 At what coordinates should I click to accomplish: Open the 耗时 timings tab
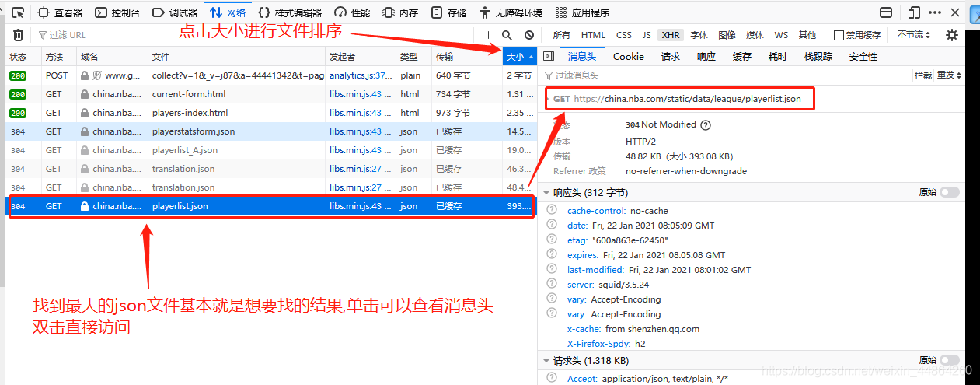point(777,56)
